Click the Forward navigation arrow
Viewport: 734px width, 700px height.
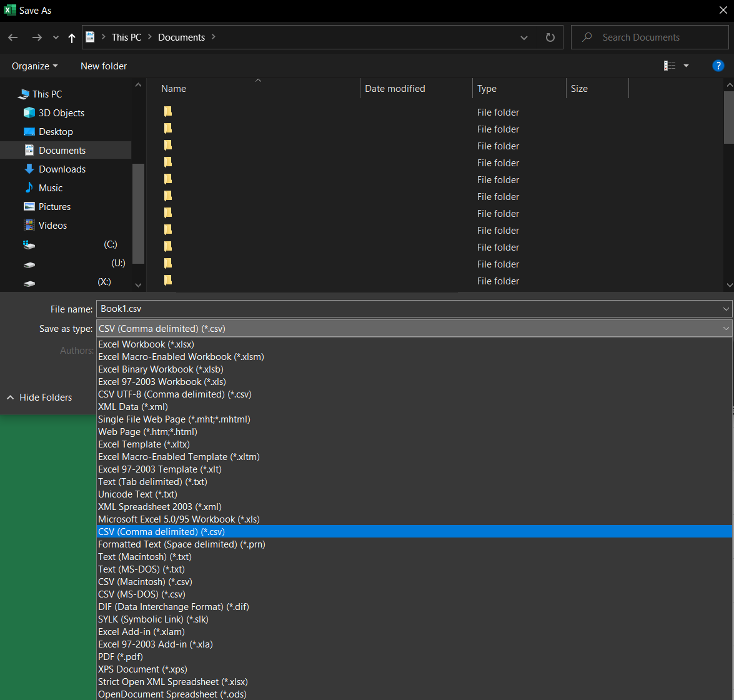point(36,37)
